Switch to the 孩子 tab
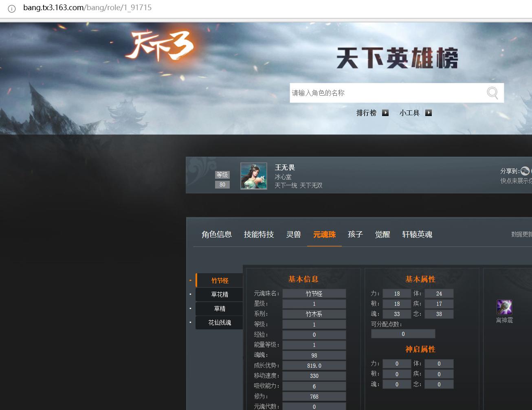 click(355, 235)
